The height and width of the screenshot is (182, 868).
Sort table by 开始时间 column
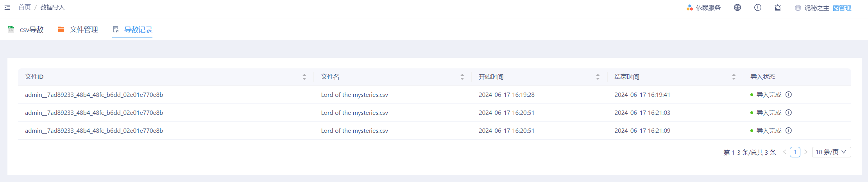pyautogui.click(x=598, y=77)
